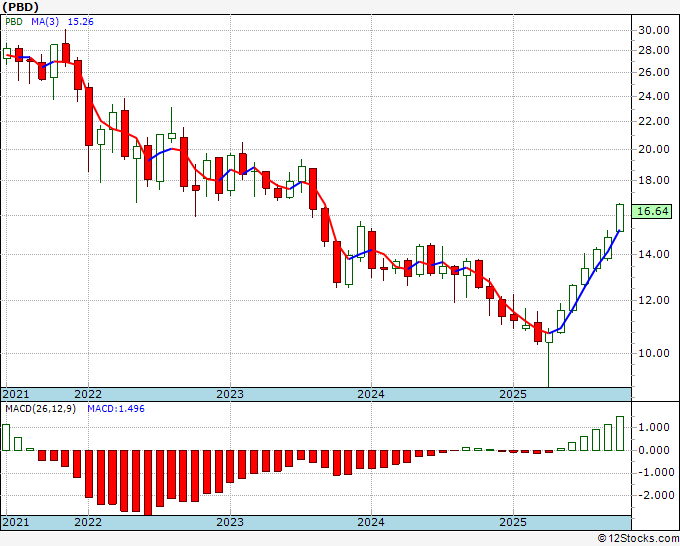Select the 16.64 current price tag
680x546 pixels.
[653, 211]
